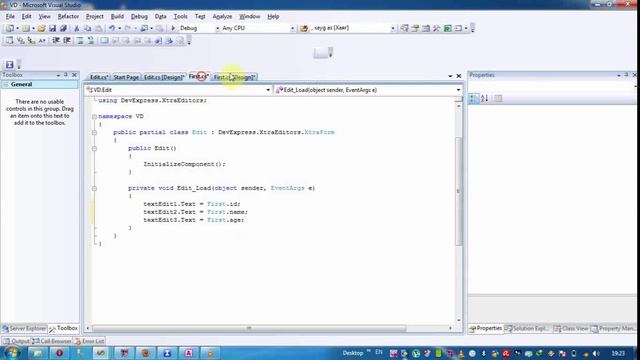
Task: Open the Class View bottom tab
Action: 571,329
